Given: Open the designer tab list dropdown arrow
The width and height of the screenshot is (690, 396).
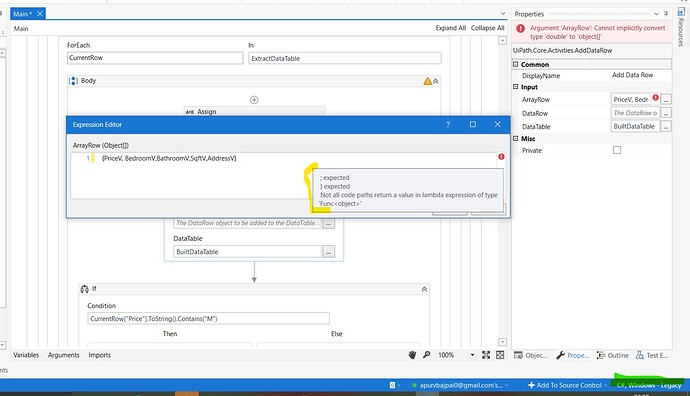Looking at the screenshot, I should click(503, 14).
